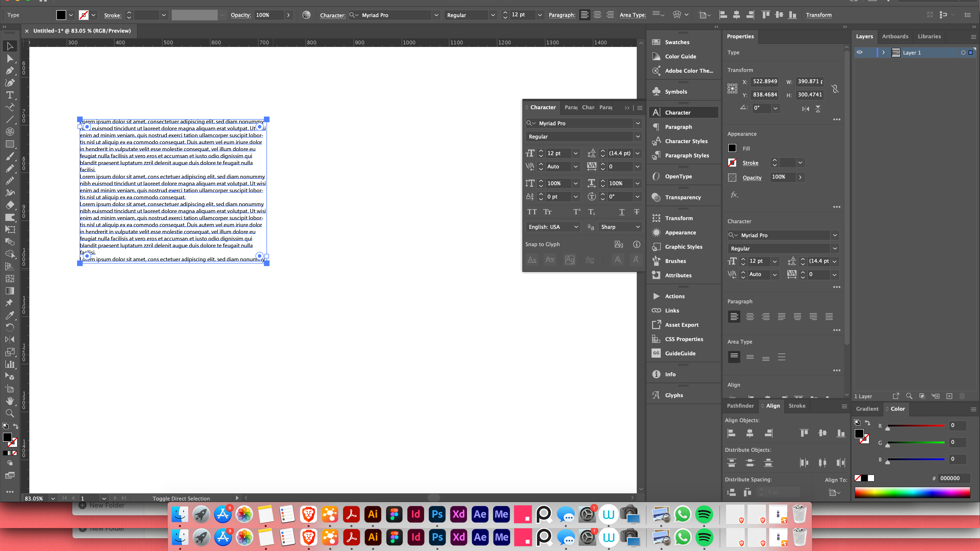The height and width of the screenshot is (551, 980).
Task: Open Photoshop from the dock
Action: (437, 515)
